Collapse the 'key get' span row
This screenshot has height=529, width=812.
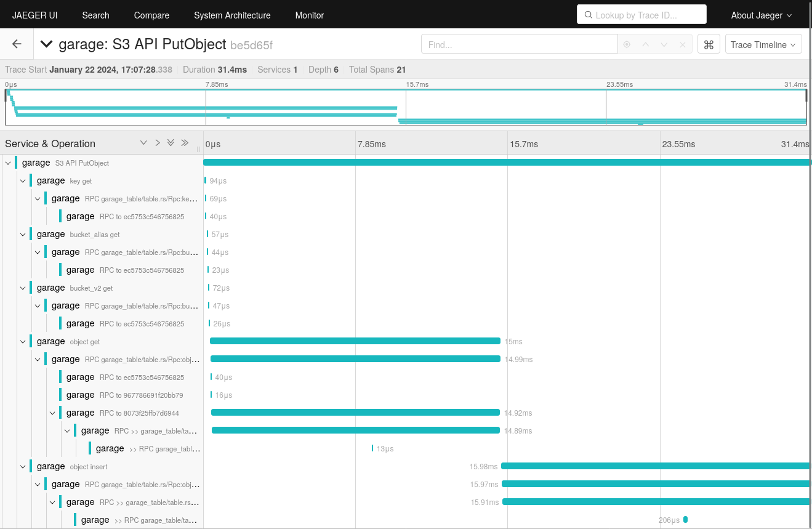coord(23,180)
